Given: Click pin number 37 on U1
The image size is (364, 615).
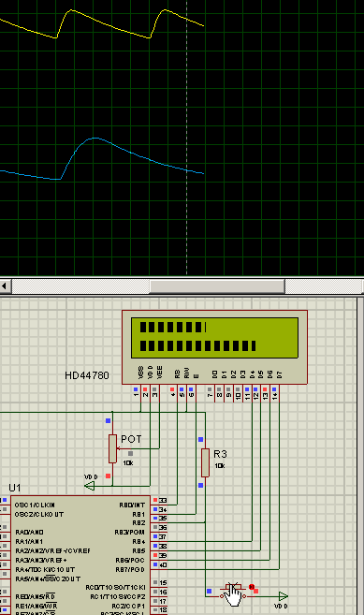Looking at the screenshot, I should pos(163,536).
